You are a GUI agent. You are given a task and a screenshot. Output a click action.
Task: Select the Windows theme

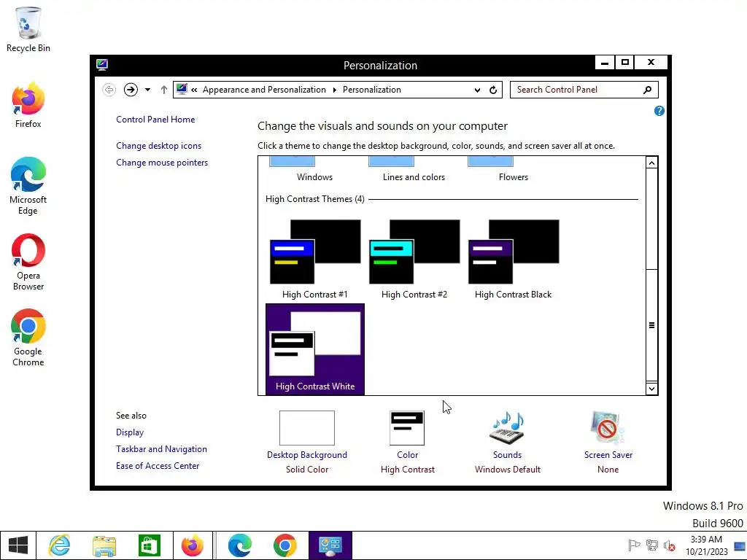click(x=314, y=169)
